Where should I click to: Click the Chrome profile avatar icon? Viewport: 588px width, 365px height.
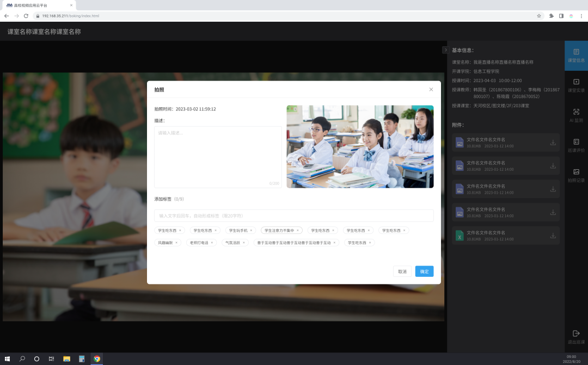tap(571, 16)
